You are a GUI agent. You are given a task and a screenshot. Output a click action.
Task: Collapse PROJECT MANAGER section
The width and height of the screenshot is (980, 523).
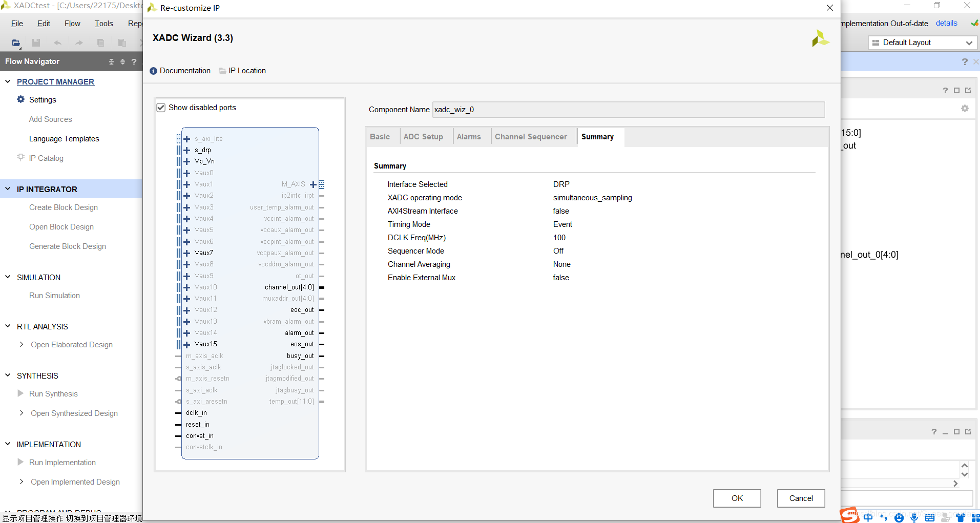8,81
